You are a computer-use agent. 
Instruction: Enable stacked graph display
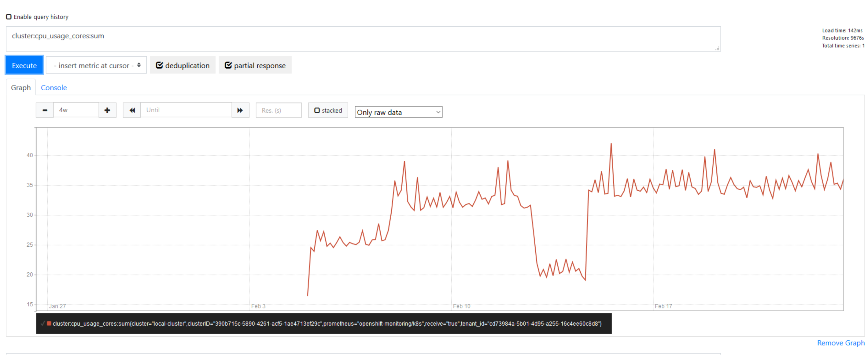coord(317,110)
